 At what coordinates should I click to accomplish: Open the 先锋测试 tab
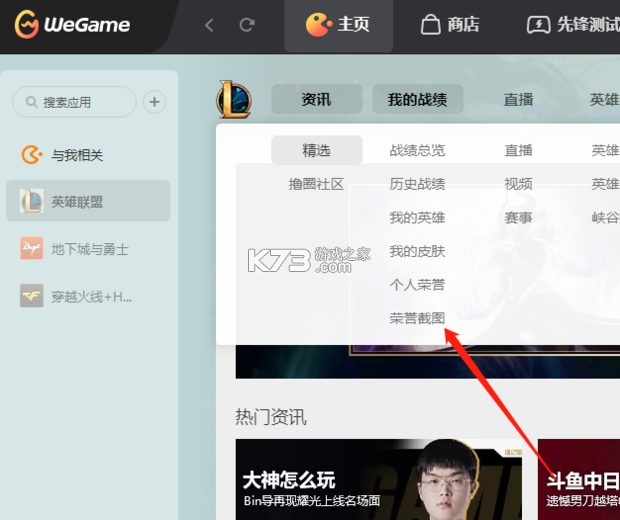574,25
